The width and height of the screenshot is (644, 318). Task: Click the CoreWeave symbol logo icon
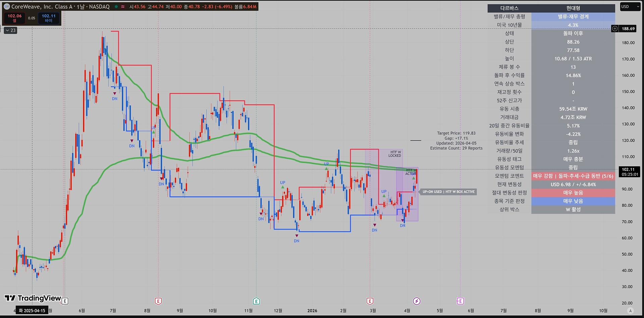click(6, 6)
